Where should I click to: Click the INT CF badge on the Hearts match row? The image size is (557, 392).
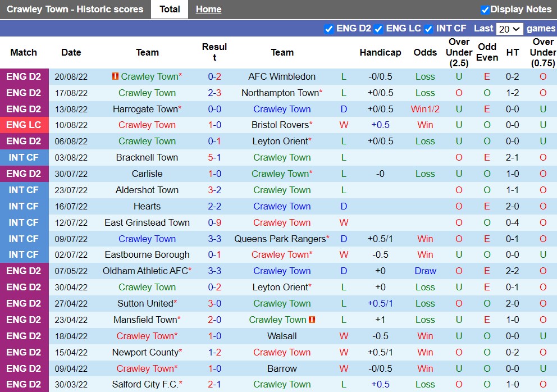coord(24,206)
